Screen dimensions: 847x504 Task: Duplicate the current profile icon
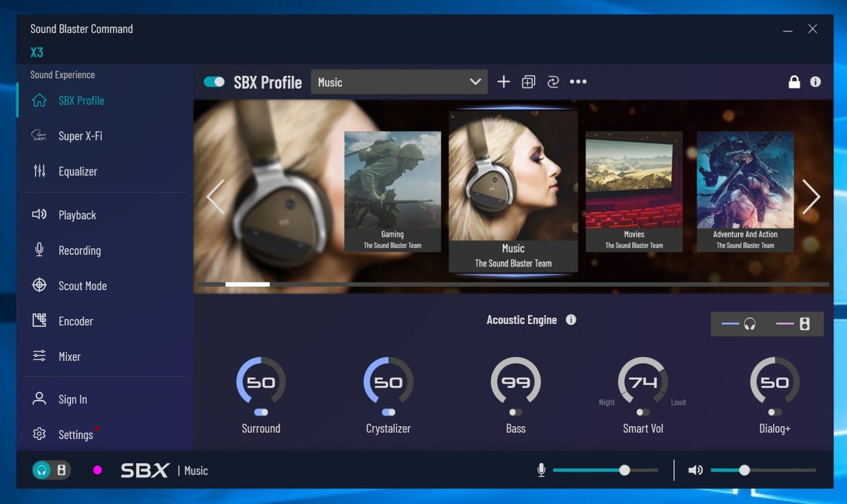coord(528,82)
